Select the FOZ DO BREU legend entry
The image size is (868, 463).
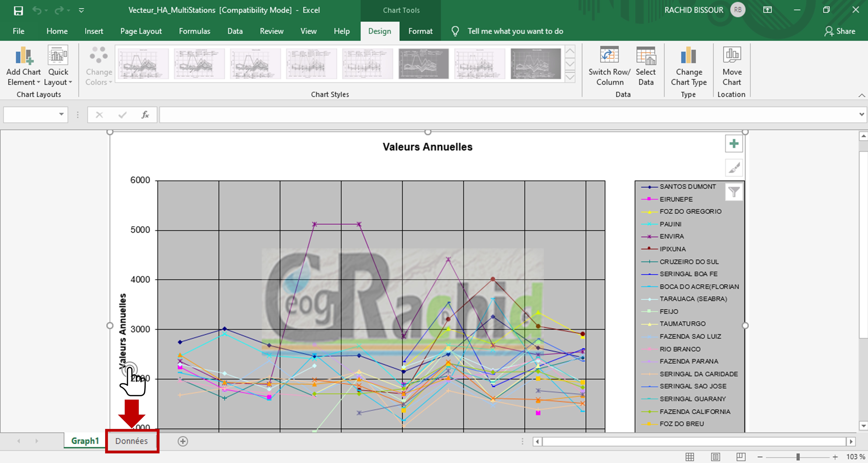tap(672, 424)
